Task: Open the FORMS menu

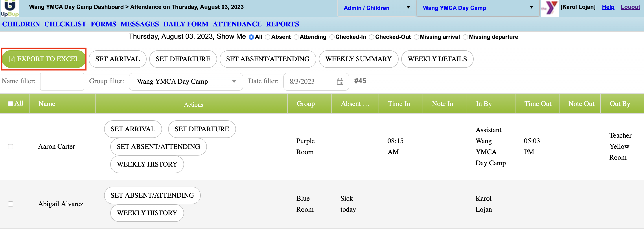Action: point(103,24)
